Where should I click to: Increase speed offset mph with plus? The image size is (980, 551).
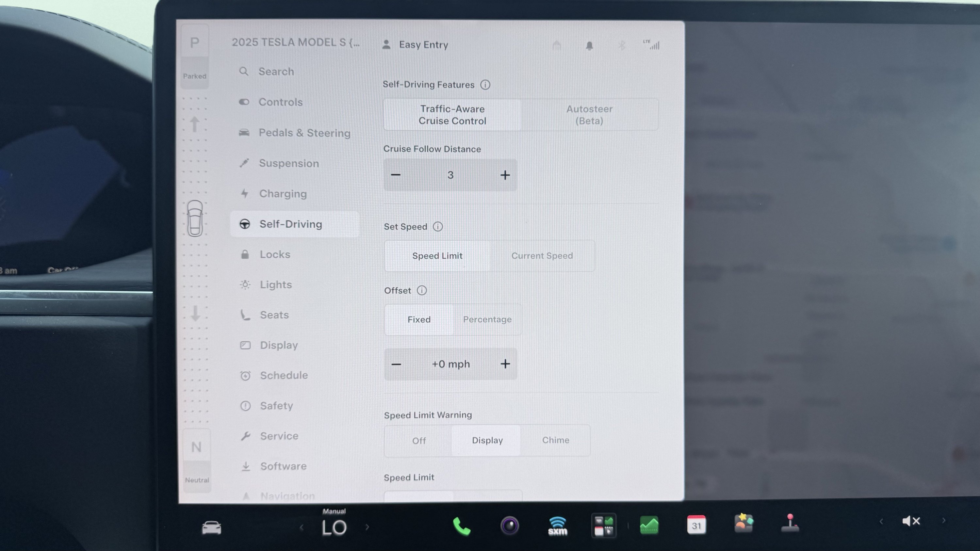[505, 364]
